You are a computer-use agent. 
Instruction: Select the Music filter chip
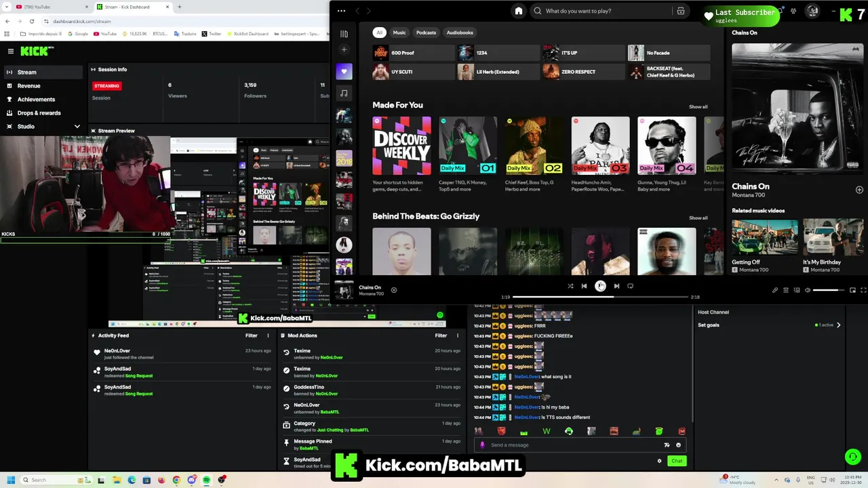[399, 33]
